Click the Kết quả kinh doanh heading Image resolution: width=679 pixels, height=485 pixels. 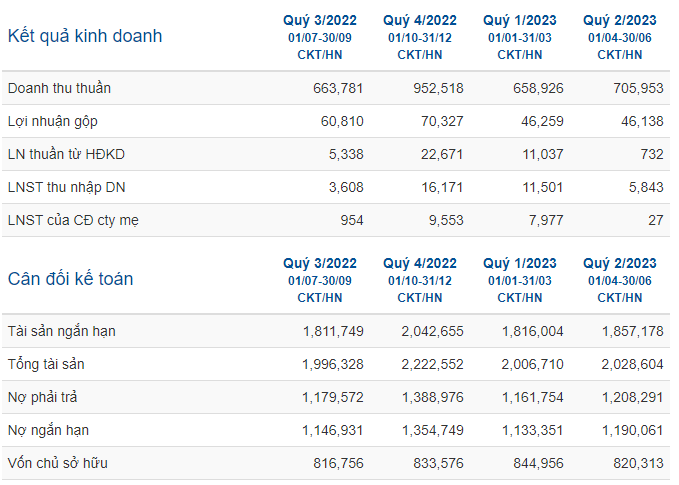[x=85, y=36]
